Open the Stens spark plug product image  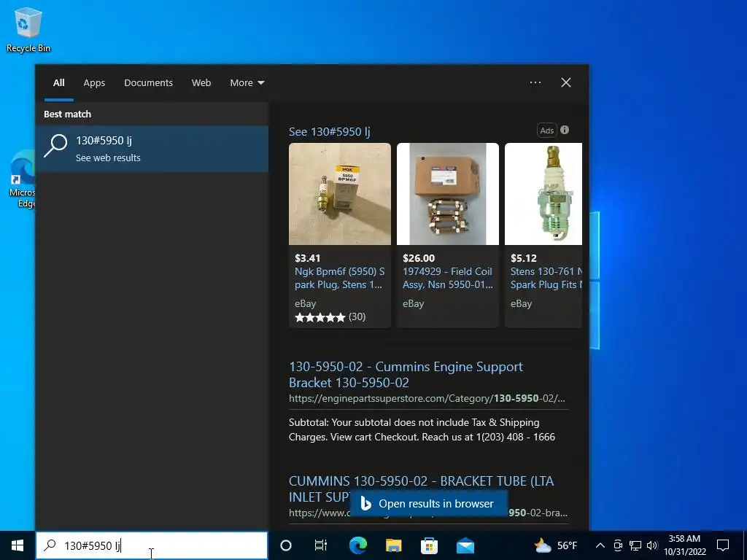point(543,194)
